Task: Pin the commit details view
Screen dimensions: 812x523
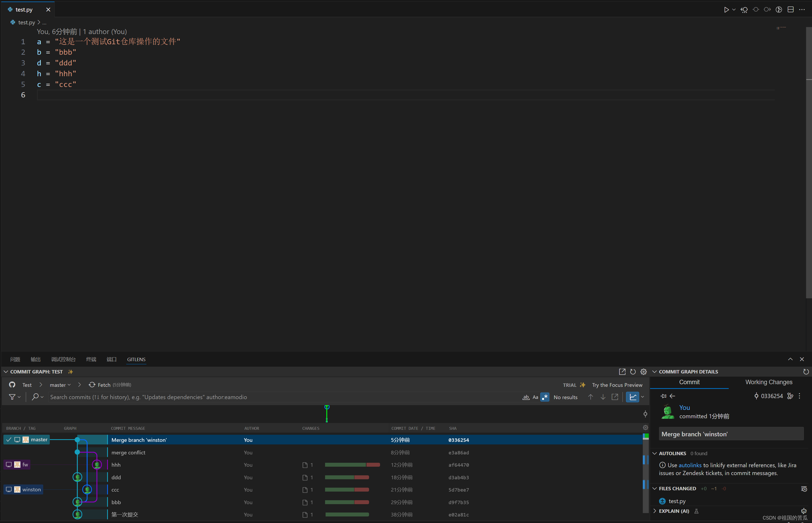Action: [663, 396]
